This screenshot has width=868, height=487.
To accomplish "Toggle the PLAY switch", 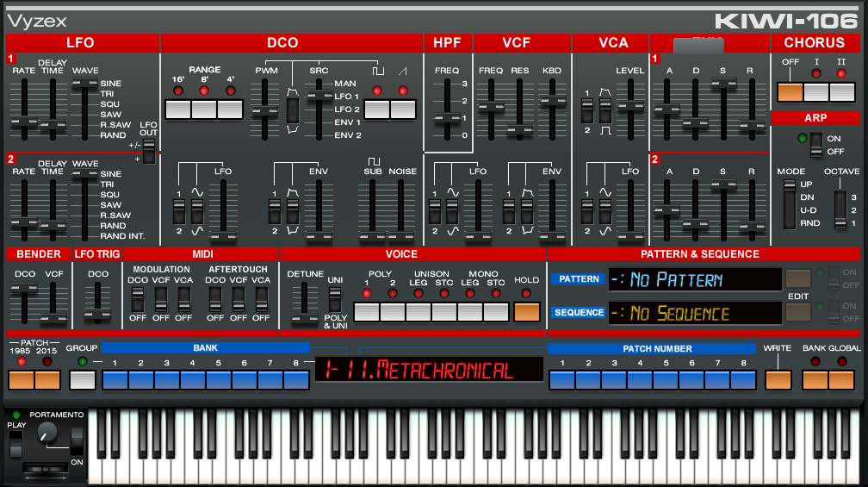I will tap(16, 445).
